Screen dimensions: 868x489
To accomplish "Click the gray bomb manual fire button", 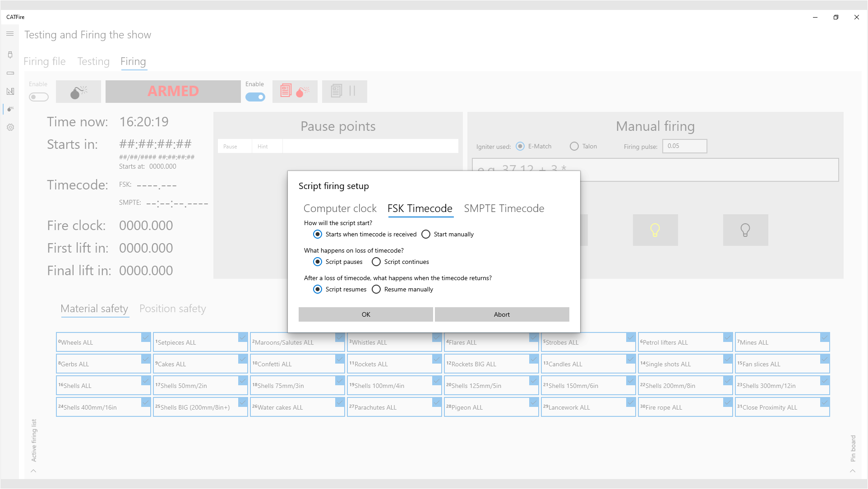I will pos(78,92).
